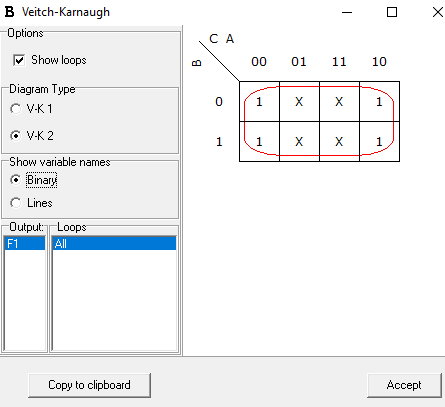Click the X cell in row 0, column 11
The height and width of the screenshot is (407, 445).
click(339, 102)
